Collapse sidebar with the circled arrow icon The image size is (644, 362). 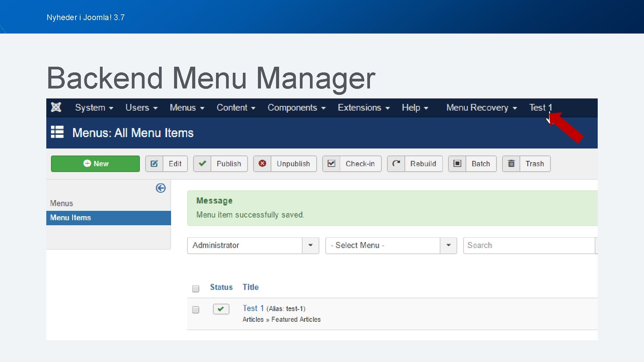click(x=161, y=188)
